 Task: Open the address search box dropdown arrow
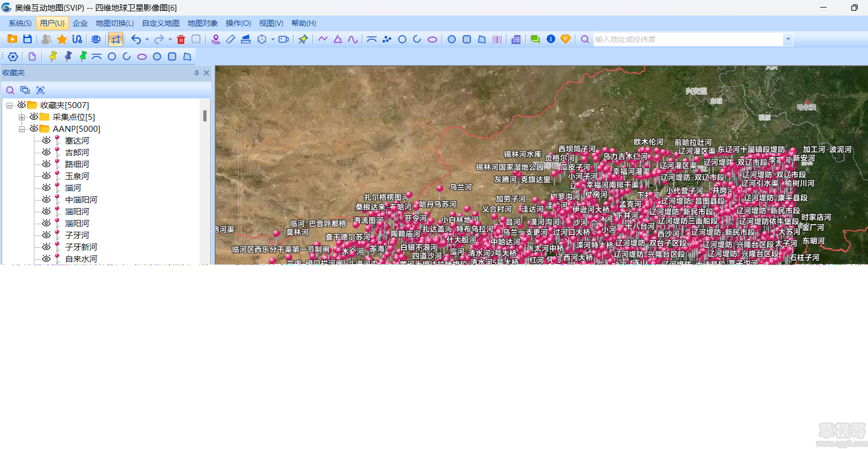pos(788,39)
